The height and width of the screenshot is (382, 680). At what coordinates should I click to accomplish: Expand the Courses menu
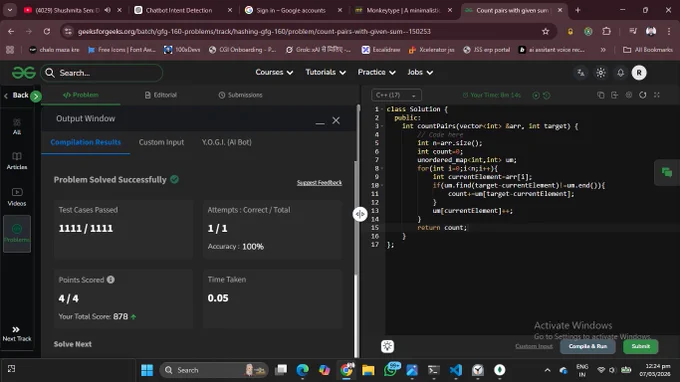(x=274, y=72)
